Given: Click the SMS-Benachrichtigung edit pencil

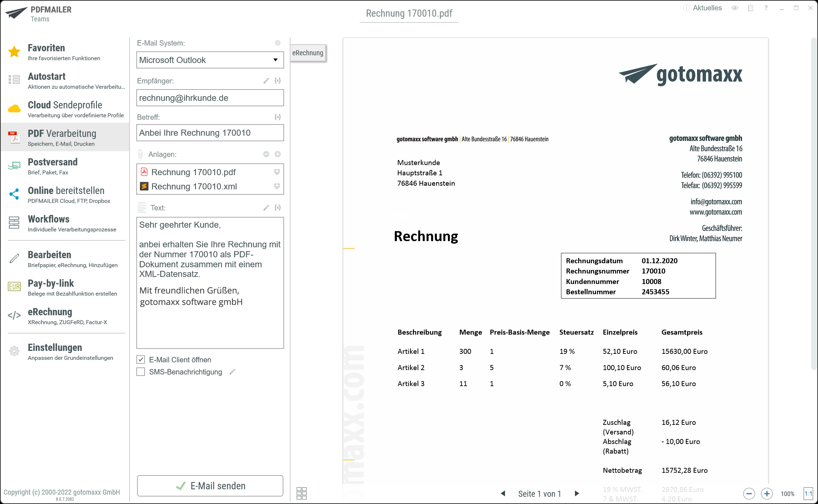Looking at the screenshot, I should (232, 372).
